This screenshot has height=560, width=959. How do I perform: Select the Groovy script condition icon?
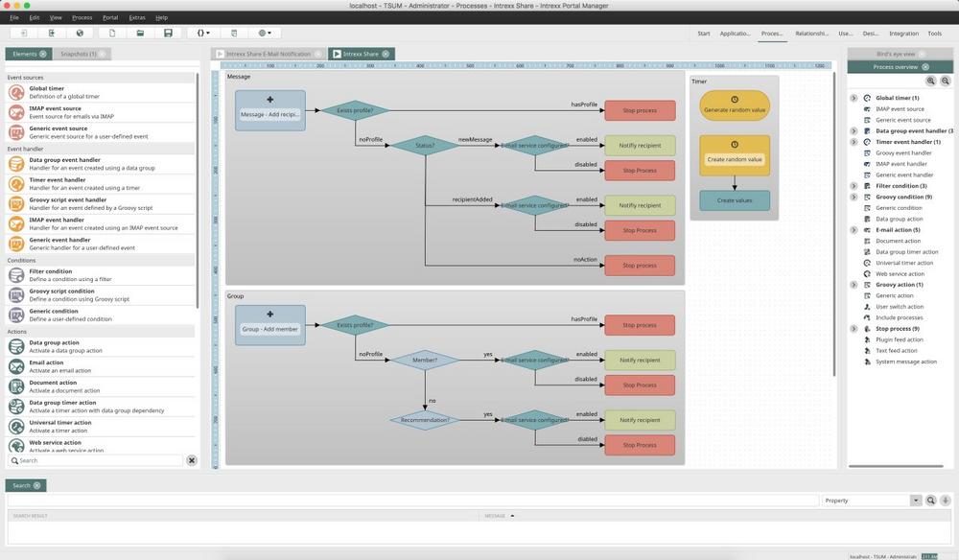pyautogui.click(x=16, y=295)
